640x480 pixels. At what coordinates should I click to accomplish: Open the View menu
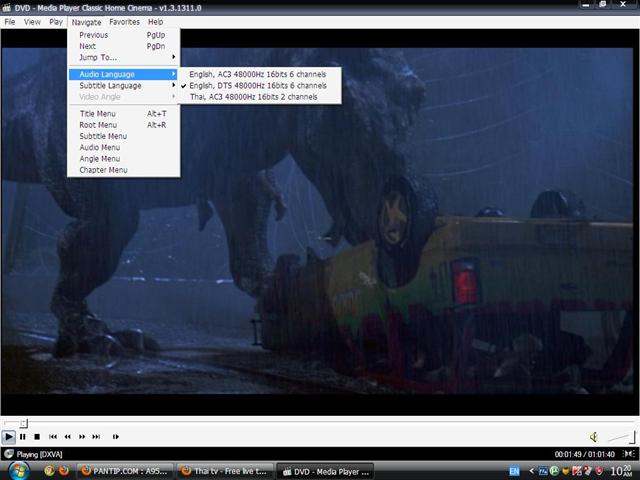(x=32, y=22)
